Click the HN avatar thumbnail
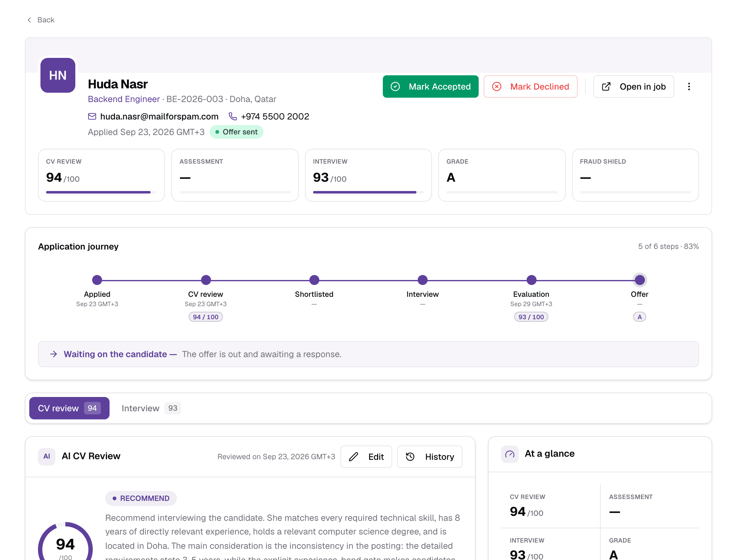 tap(58, 75)
